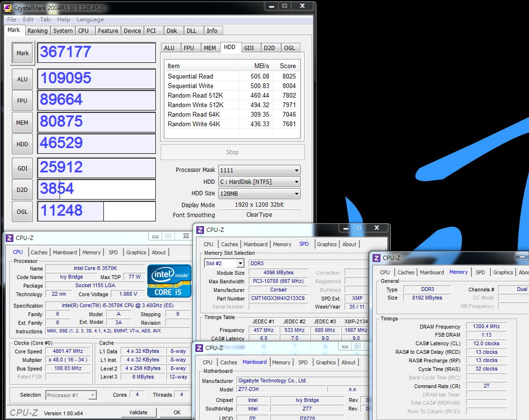Click the DRAM Frequency value 1300.4 MHz

point(486,326)
